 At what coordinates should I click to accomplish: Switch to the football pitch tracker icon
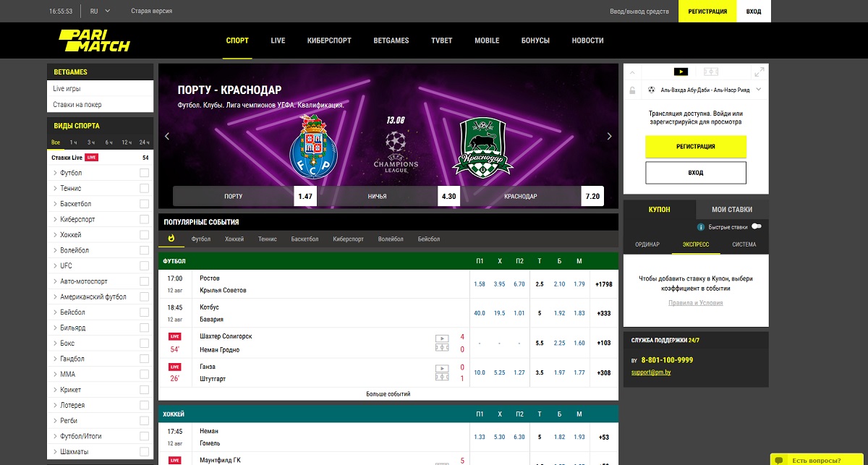(x=712, y=72)
